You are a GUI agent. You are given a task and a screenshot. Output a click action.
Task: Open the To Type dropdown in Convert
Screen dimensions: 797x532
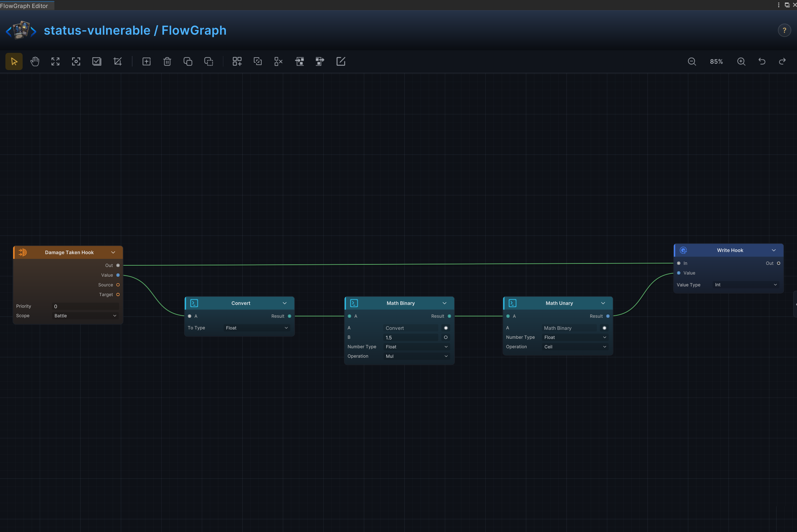coord(257,328)
